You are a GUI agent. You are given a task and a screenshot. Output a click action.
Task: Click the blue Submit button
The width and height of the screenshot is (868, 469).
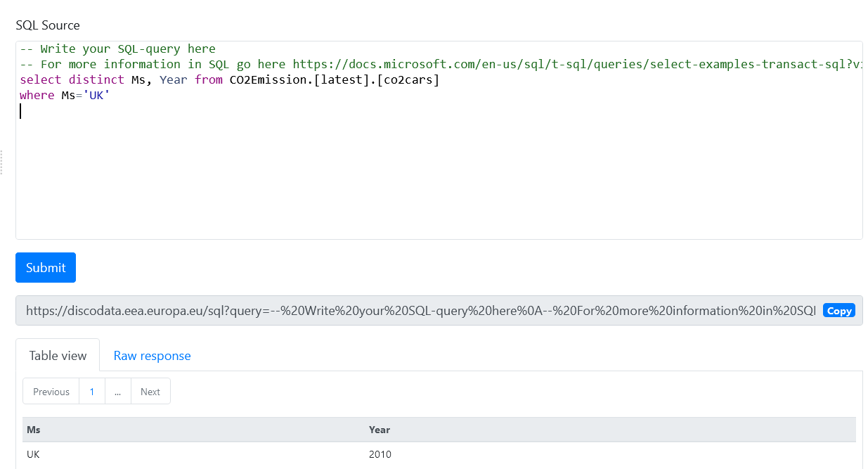(x=46, y=268)
